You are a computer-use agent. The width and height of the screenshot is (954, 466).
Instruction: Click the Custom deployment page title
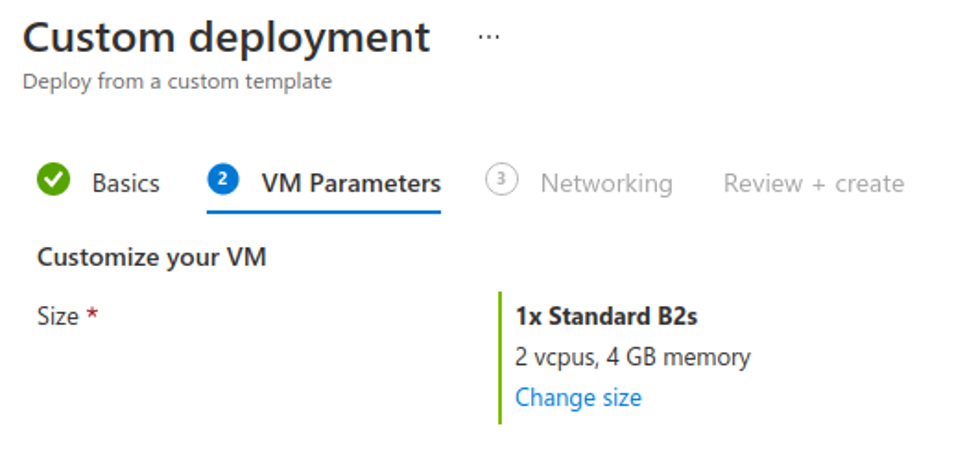(x=226, y=38)
